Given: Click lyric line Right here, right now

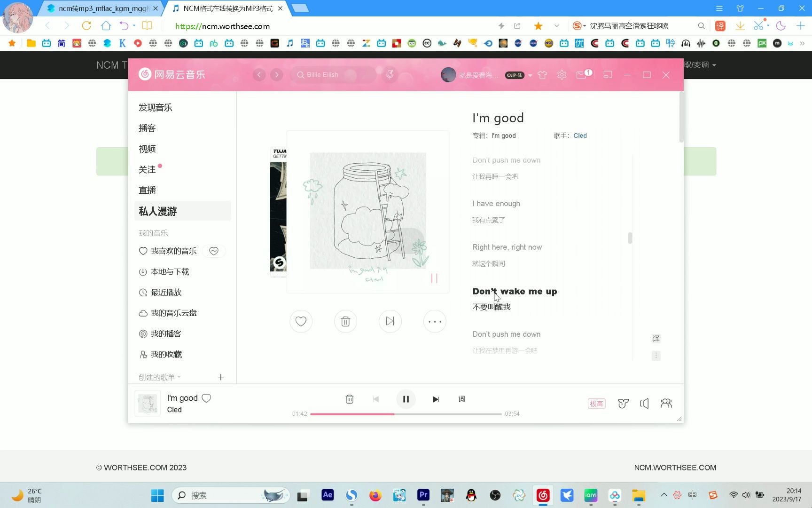Looking at the screenshot, I should 507,247.
